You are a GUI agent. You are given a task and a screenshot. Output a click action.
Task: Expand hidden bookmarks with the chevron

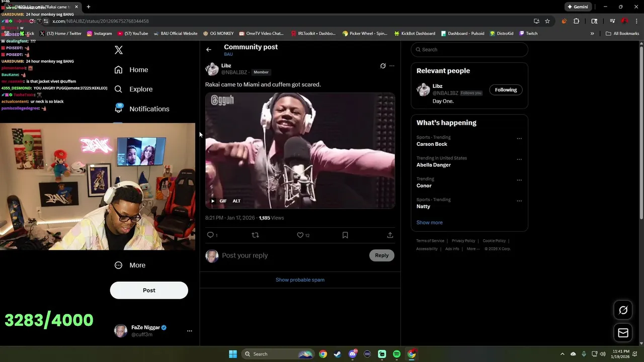click(x=592, y=34)
